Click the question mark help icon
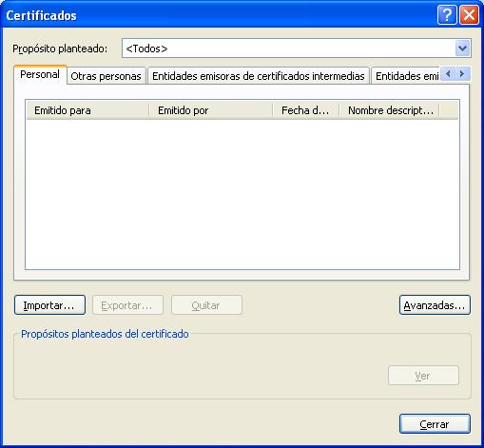Screen dimensions: 484x448 [447, 14]
